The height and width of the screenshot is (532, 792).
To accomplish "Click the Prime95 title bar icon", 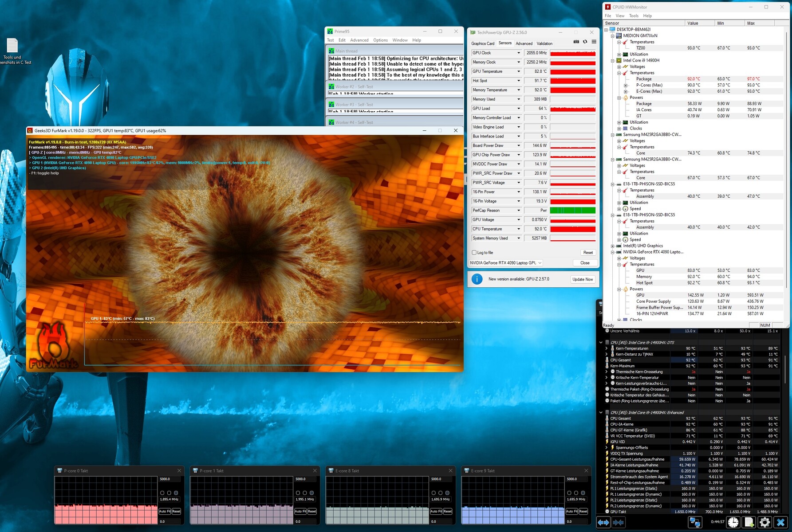I will [x=330, y=31].
